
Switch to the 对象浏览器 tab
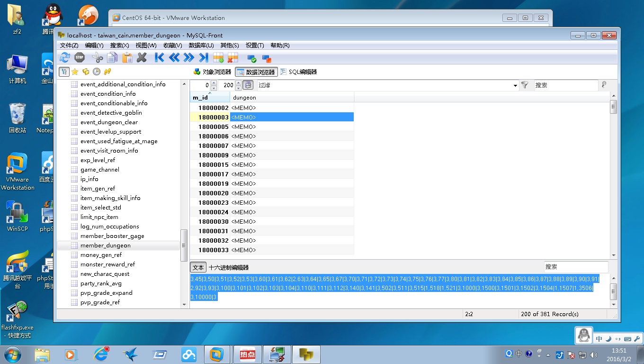point(213,72)
